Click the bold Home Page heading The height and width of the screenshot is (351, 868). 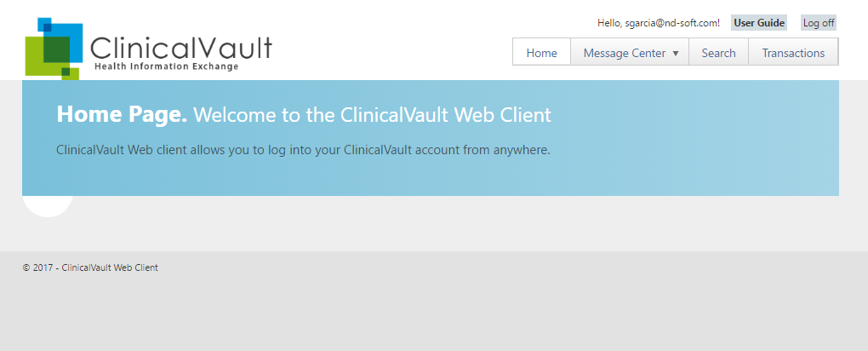122,114
